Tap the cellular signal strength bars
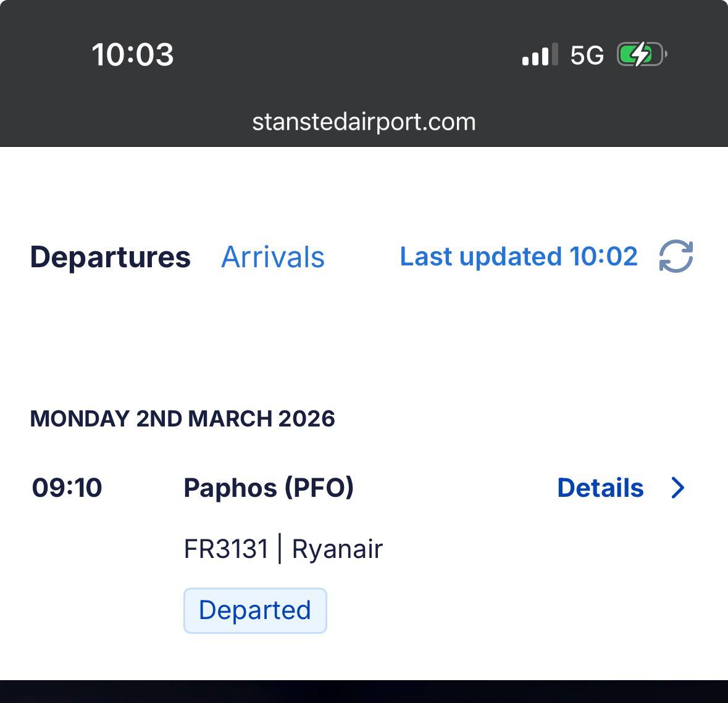Image resolution: width=728 pixels, height=703 pixels. (540, 55)
